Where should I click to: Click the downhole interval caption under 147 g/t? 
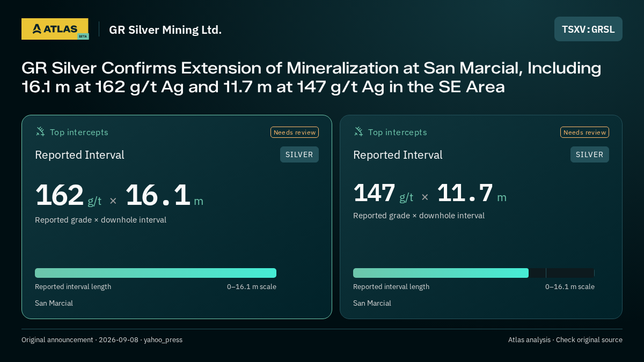(419, 216)
